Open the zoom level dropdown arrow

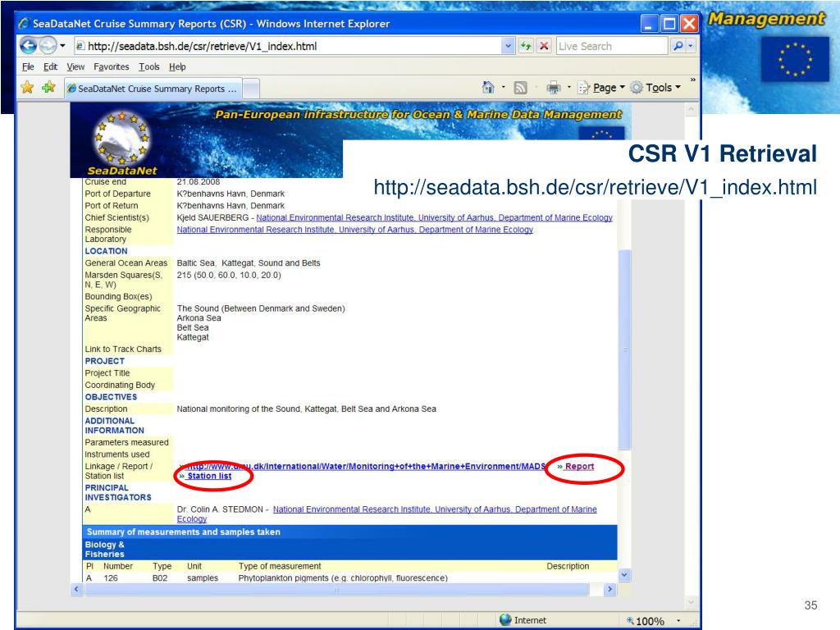[x=678, y=620]
